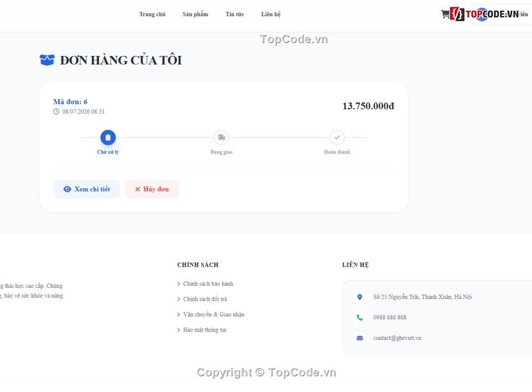Image resolution: width=532 pixels, height=392 pixels.
Task: Open Chính sách đổi trả link
Action: click(x=206, y=299)
